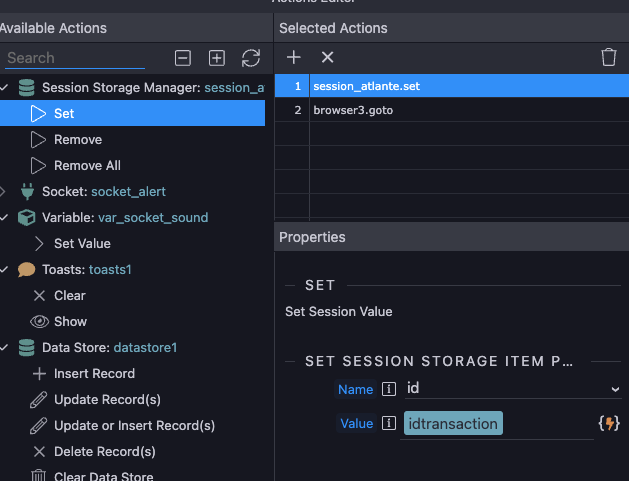Click the Session Storage Manager database icon
The height and width of the screenshot is (481, 629).
tap(26, 87)
